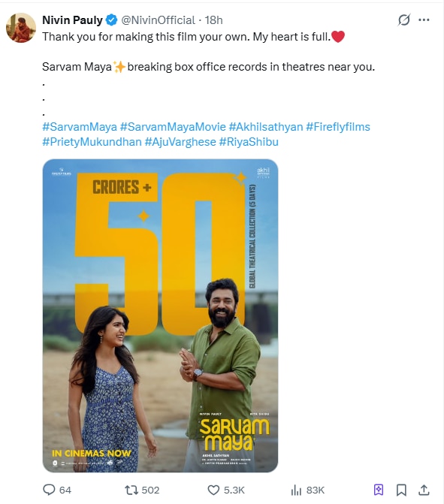The height and width of the screenshot is (504, 444).
Task: Open Nivin Pauly's profile avatar
Action: coord(21,28)
